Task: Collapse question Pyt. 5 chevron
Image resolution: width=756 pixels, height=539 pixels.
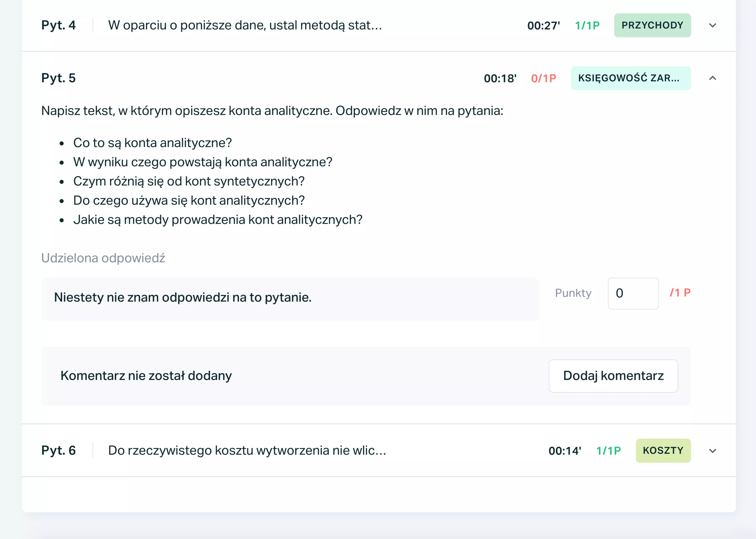Action: 712,78
